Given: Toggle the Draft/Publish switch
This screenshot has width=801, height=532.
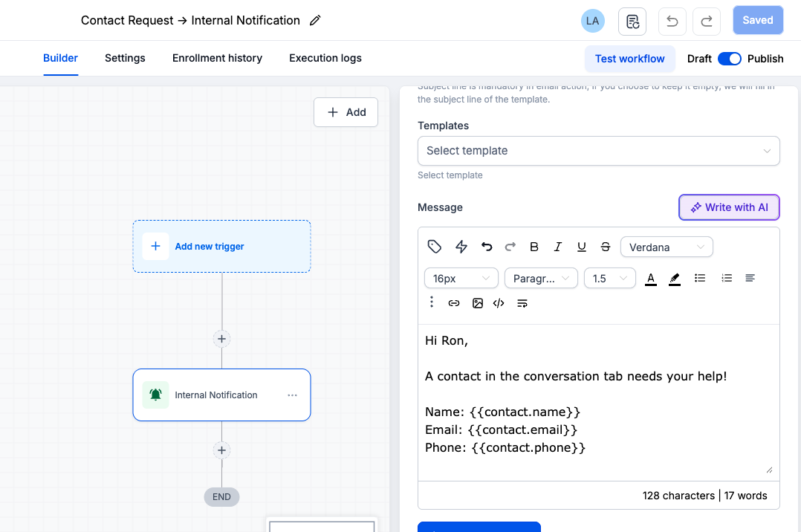Looking at the screenshot, I should tap(730, 59).
